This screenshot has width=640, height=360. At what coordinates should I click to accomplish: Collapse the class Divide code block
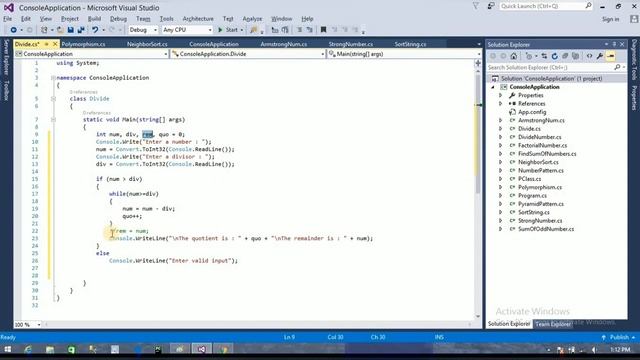pyautogui.click(x=53, y=98)
